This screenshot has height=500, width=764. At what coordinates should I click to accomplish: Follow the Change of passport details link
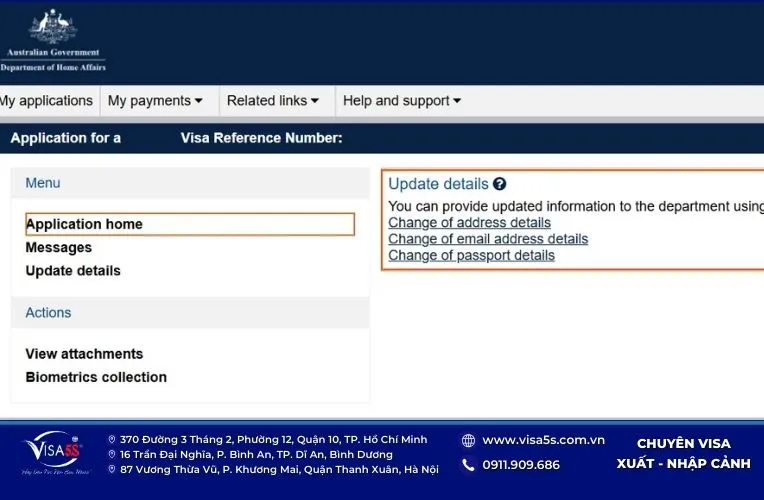[471, 255]
